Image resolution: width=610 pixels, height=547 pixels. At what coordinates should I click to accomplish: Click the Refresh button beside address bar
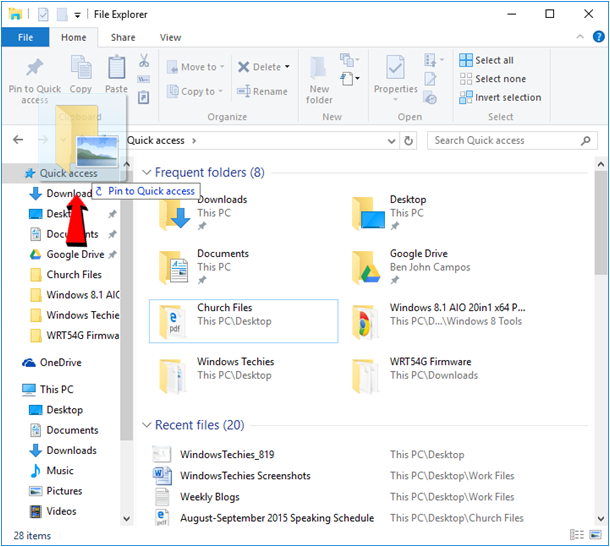[x=408, y=140]
